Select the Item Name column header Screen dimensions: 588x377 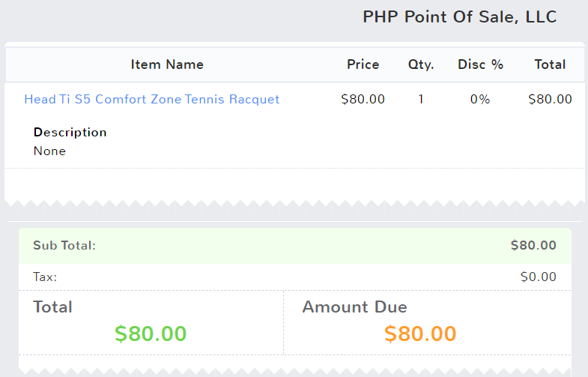point(167,64)
